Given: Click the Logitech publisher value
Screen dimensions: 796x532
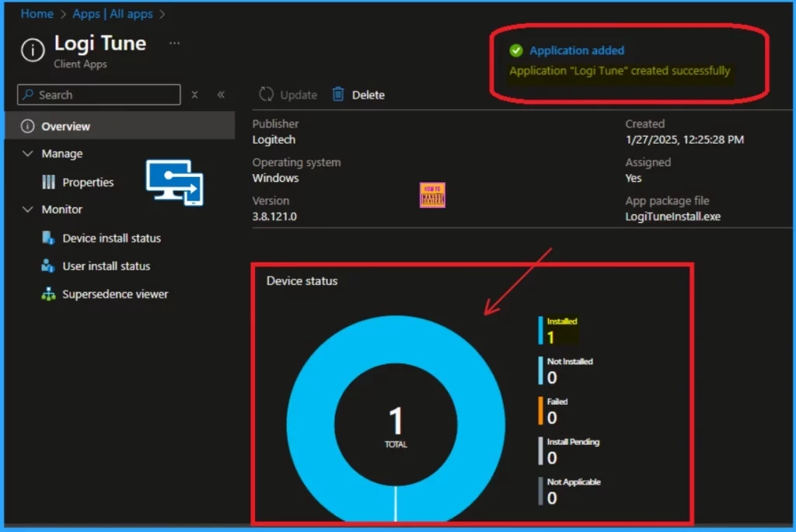Looking at the screenshot, I should click(x=274, y=140).
